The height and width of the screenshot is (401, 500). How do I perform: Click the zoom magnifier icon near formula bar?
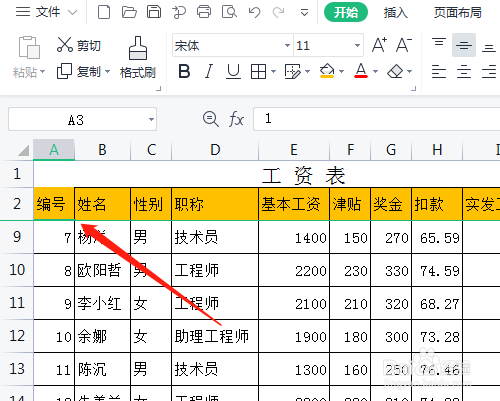(211, 119)
